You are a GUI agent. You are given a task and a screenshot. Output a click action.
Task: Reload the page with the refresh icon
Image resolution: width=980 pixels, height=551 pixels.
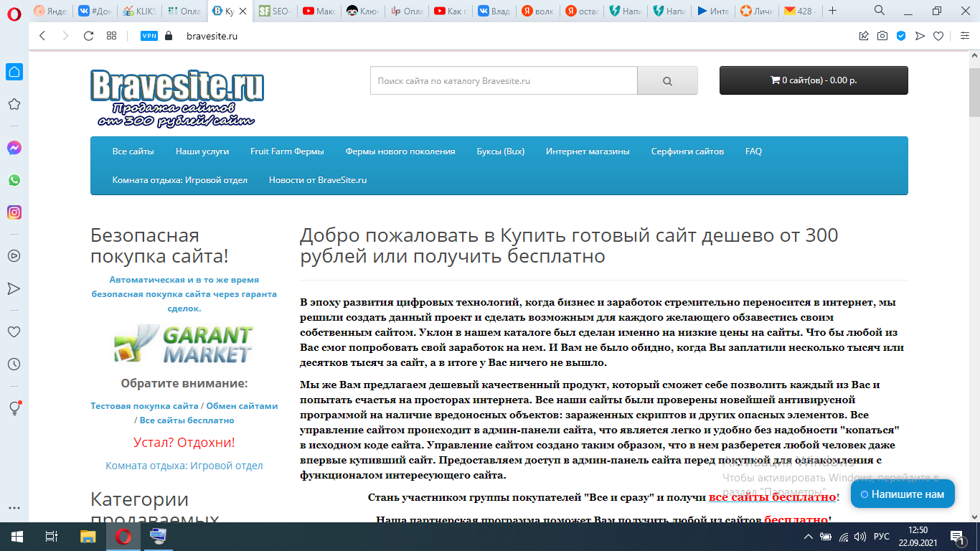[88, 36]
